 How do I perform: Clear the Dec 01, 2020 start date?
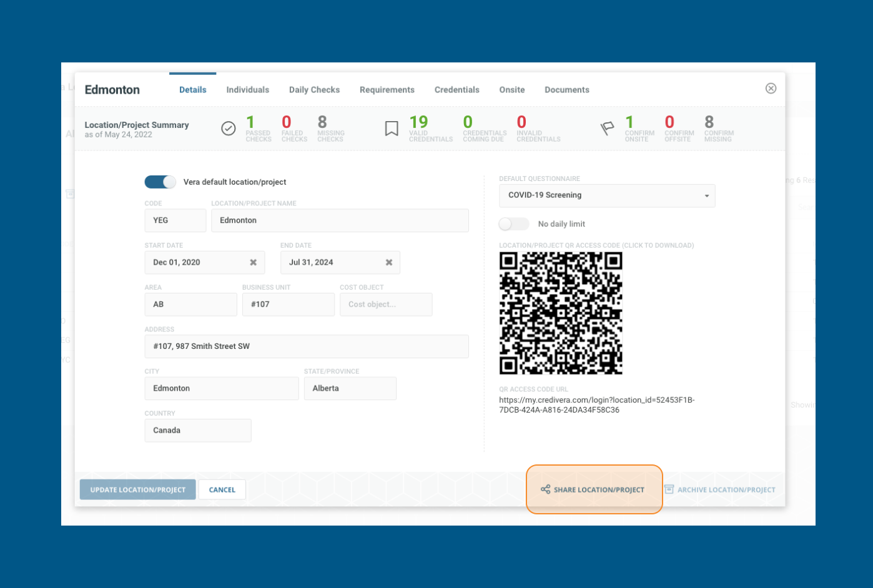pos(255,262)
